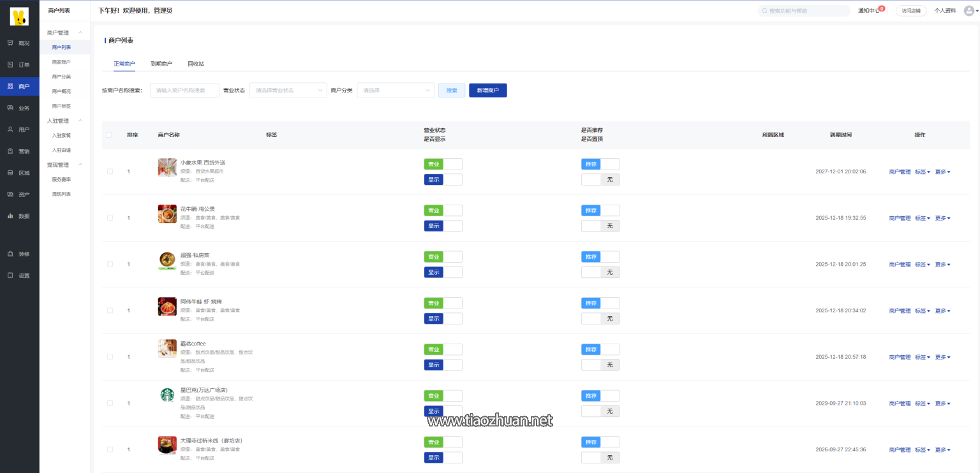Click the merchant name search input field
980x473 pixels.
184,91
